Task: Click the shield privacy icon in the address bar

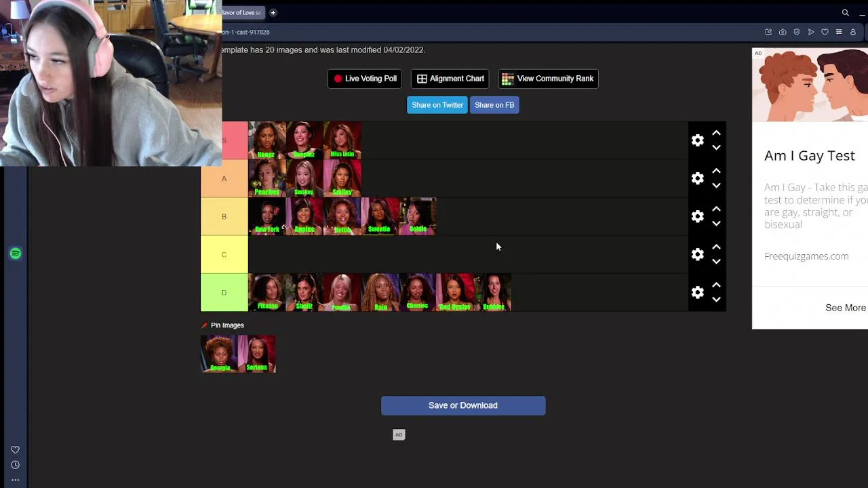Action: point(797,32)
